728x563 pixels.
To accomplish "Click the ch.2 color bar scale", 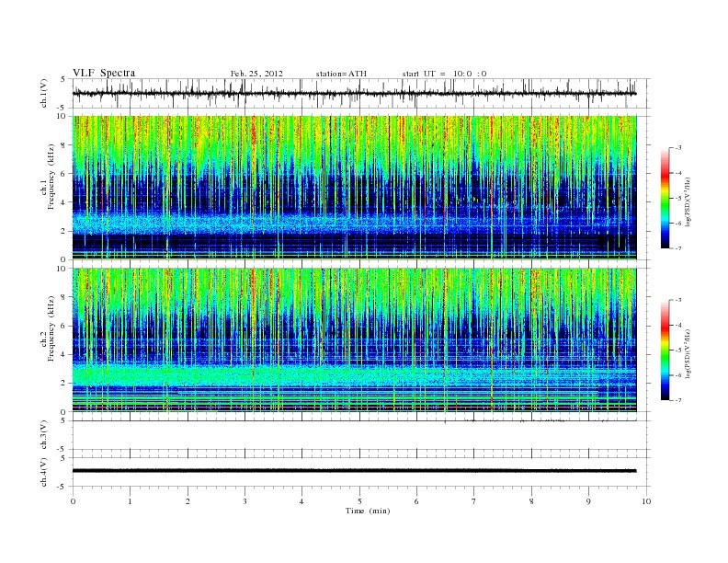I will 665,350.
